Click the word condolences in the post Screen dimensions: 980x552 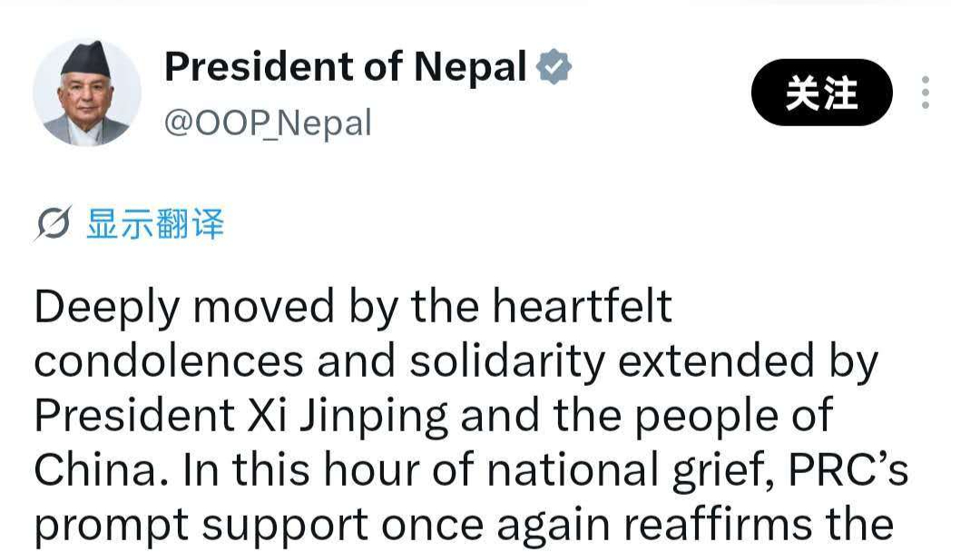(x=169, y=361)
